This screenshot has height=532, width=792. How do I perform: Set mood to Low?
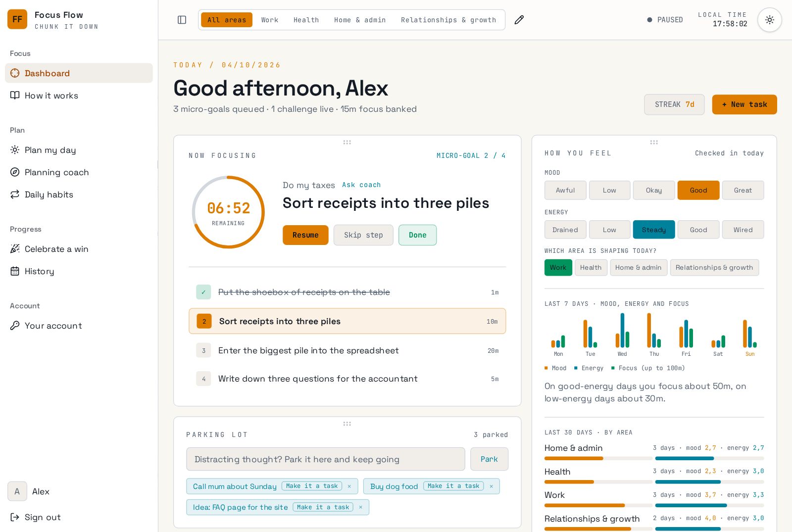click(x=609, y=190)
